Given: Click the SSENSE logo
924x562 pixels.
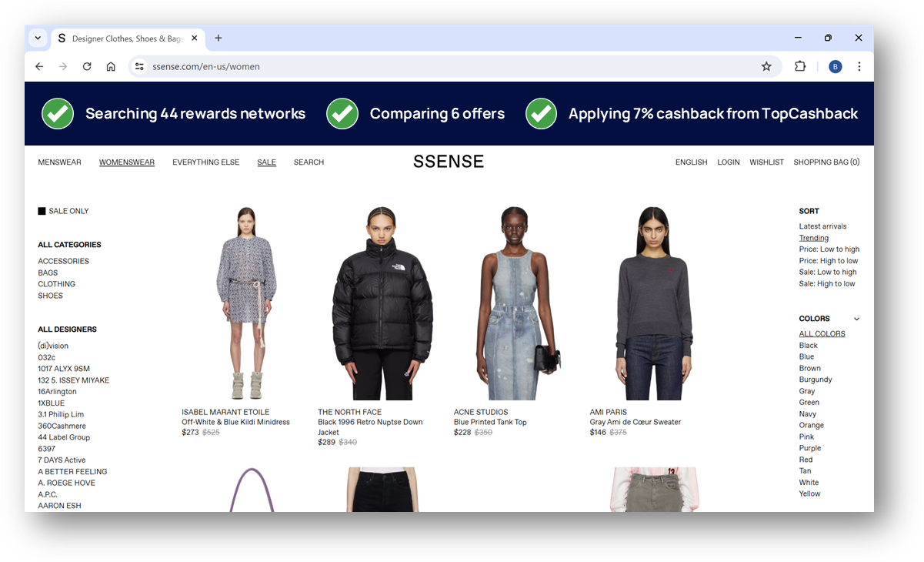Looking at the screenshot, I should (449, 162).
